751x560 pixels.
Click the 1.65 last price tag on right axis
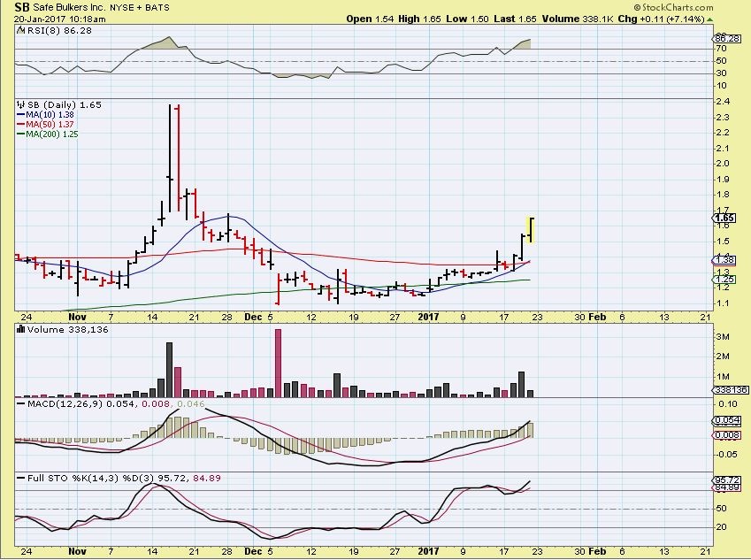point(725,218)
